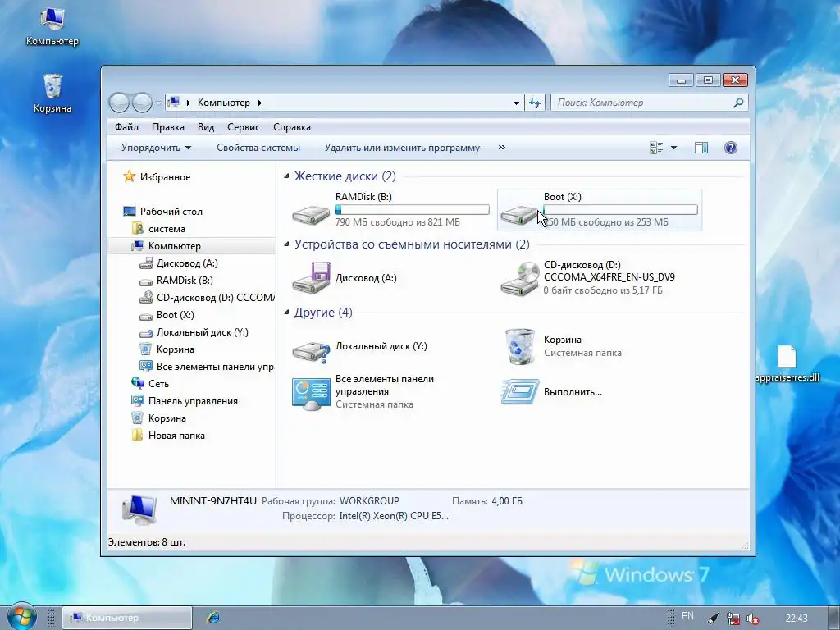The width and height of the screenshot is (840, 630).
Task: Click the search magnifier icon
Action: coord(738,103)
